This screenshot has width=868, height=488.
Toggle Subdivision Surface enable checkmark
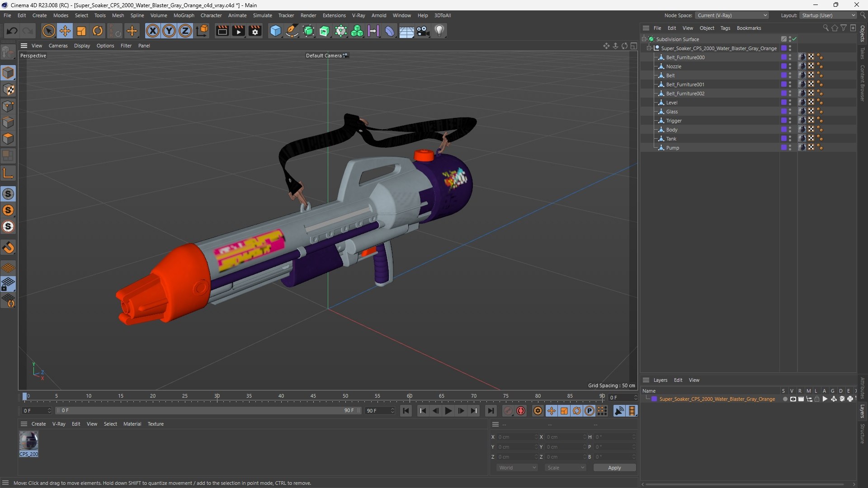click(x=794, y=39)
